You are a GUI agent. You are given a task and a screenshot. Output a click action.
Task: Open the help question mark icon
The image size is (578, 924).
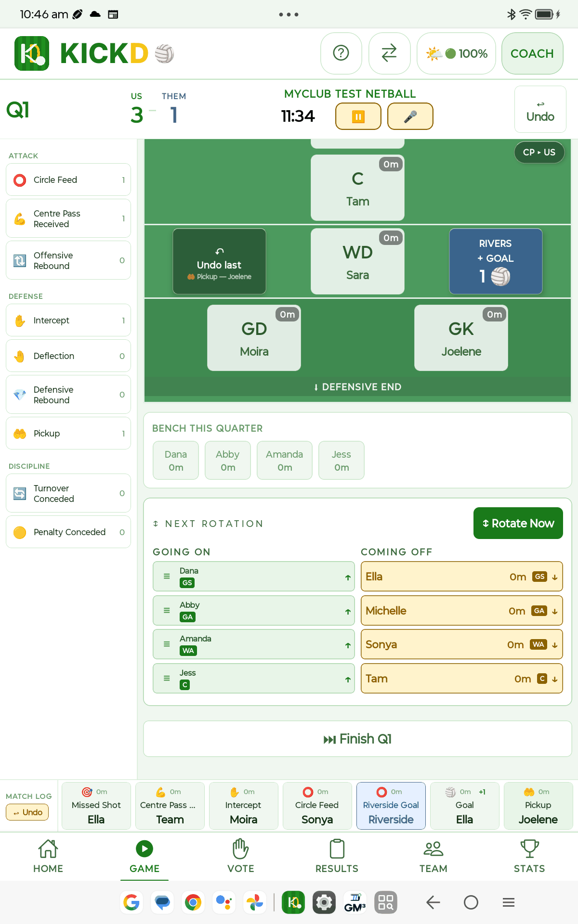click(x=341, y=53)
